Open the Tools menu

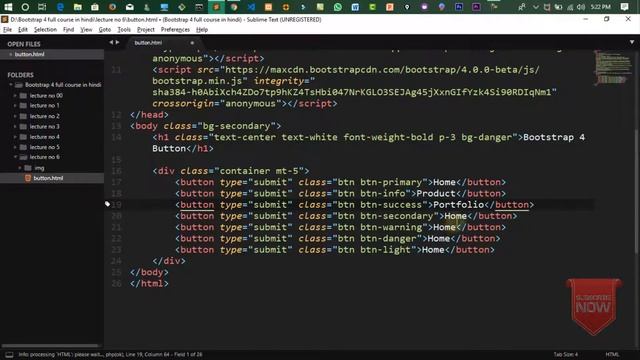pyautogui.click(x=124, y=29)
